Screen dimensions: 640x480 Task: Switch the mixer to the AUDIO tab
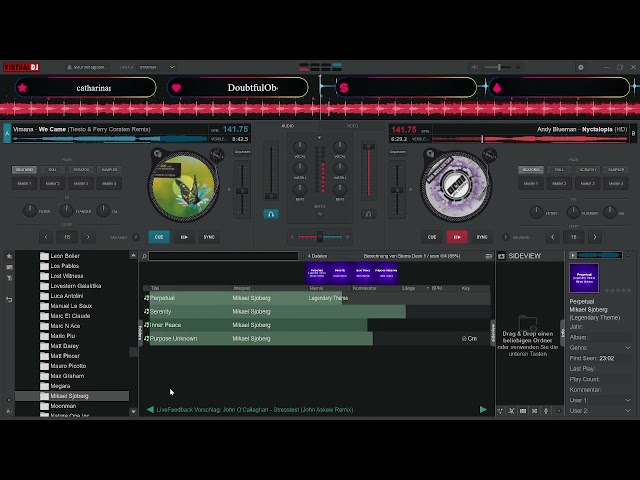click(288, 126)
